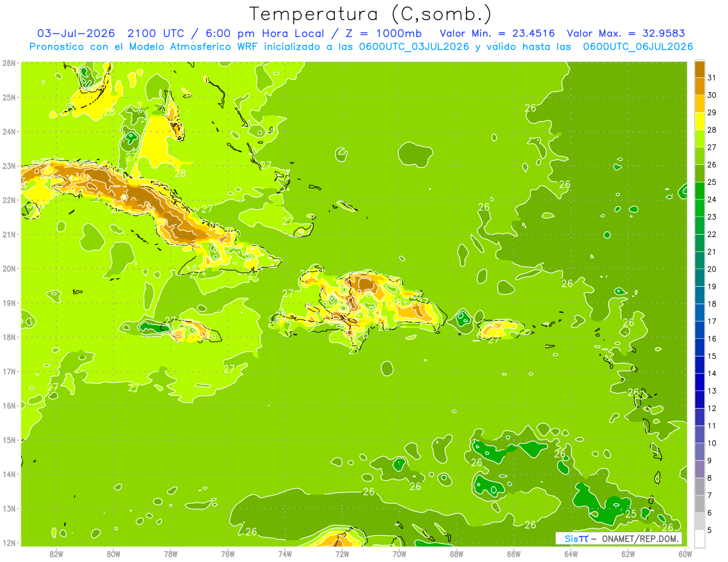Viewport: 728px width, 562px height.
Task: Click the "25N" latitude axis label
Action: (8, 97)
